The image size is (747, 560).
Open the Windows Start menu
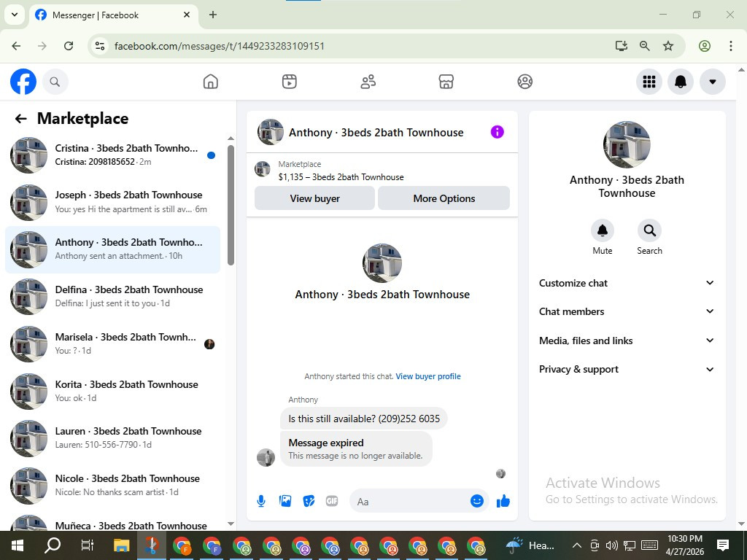tap(17, 545)
